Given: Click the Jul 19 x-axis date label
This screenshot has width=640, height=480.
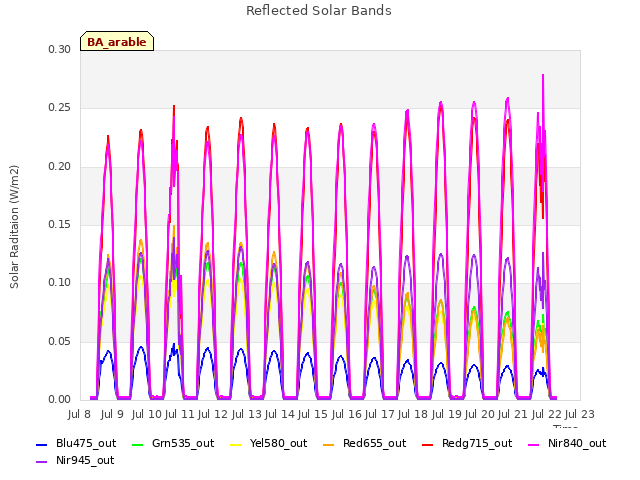Looking at the screenshot, I should click(447, 414).
